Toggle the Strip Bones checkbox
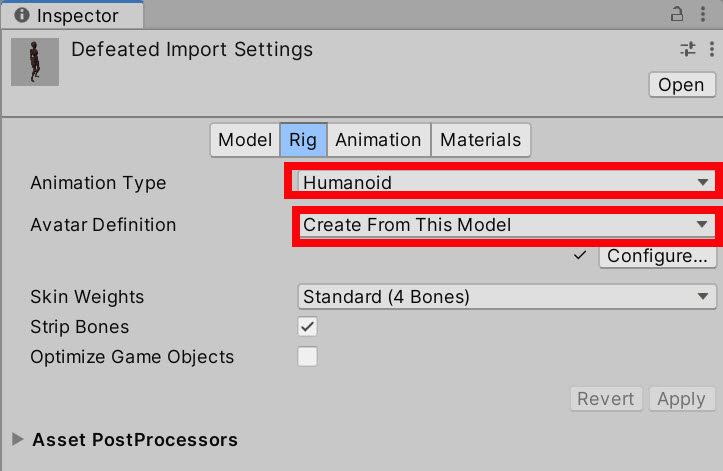Viewport: 723px width, 471px height. 307,327
